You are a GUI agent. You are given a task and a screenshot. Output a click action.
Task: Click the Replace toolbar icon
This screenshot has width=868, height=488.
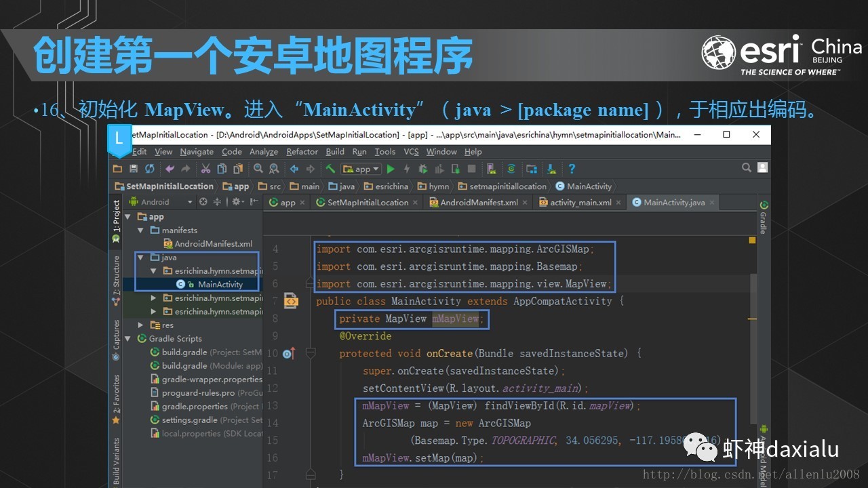[x=274, y=169]
